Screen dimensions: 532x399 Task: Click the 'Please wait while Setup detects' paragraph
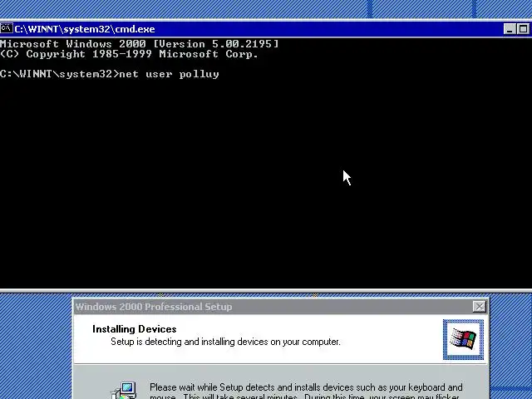(306, 391)
